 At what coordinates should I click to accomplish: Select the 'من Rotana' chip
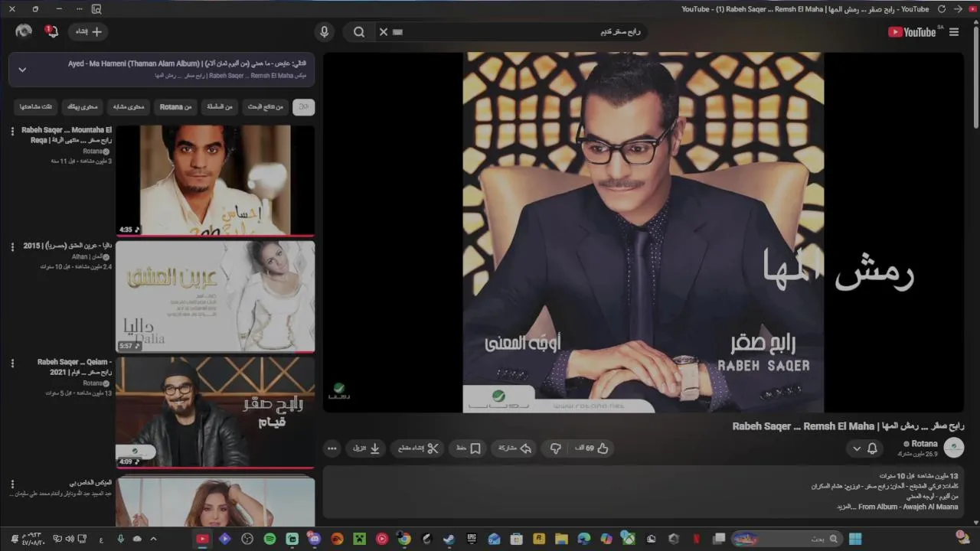[x=176, y=107]
